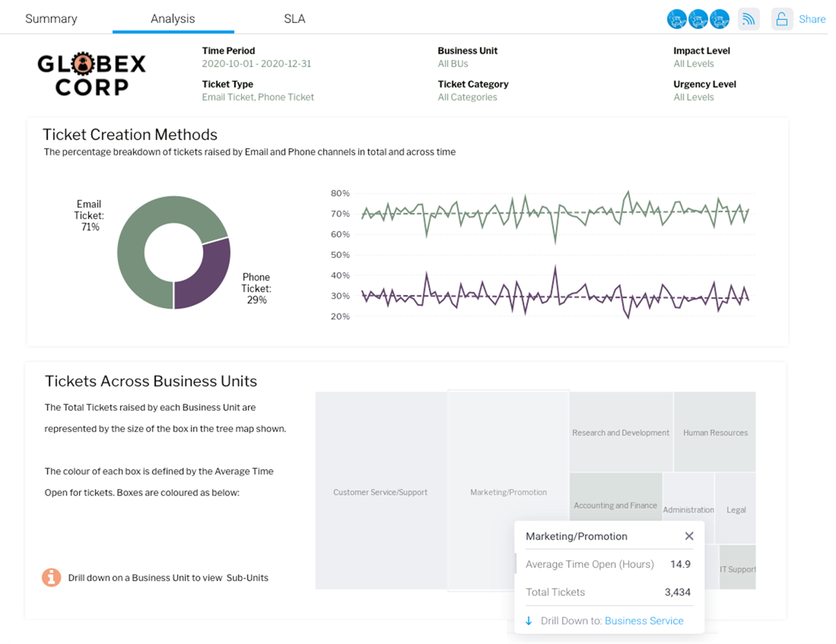Drill down to Business Service link
Screen dimensions: 836x644
coord(644,621)
